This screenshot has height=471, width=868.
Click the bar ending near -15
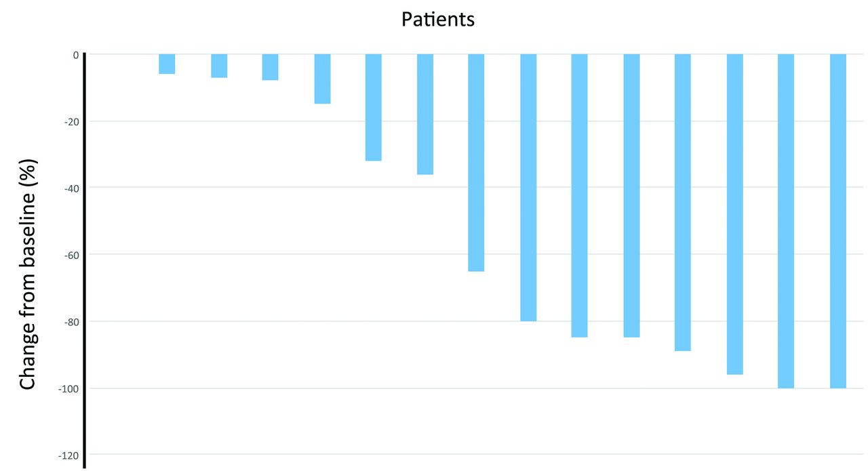tap(322, 79)
